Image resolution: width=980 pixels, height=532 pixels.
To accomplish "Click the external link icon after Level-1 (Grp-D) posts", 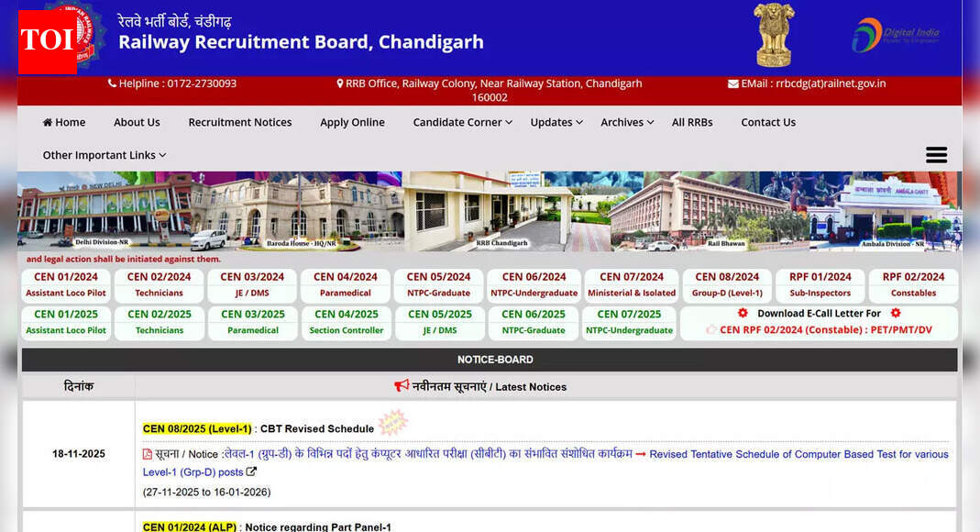I will (x=251, y=471).
